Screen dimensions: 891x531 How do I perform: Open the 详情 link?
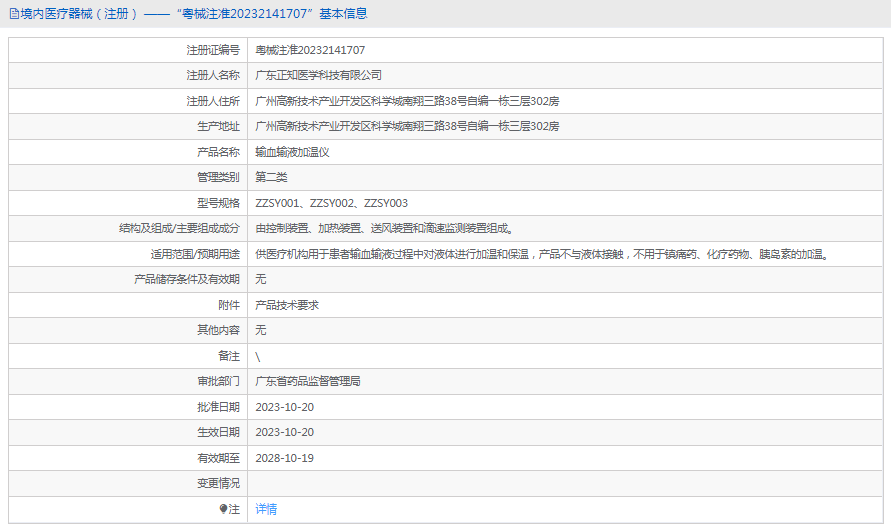[266, 509]
